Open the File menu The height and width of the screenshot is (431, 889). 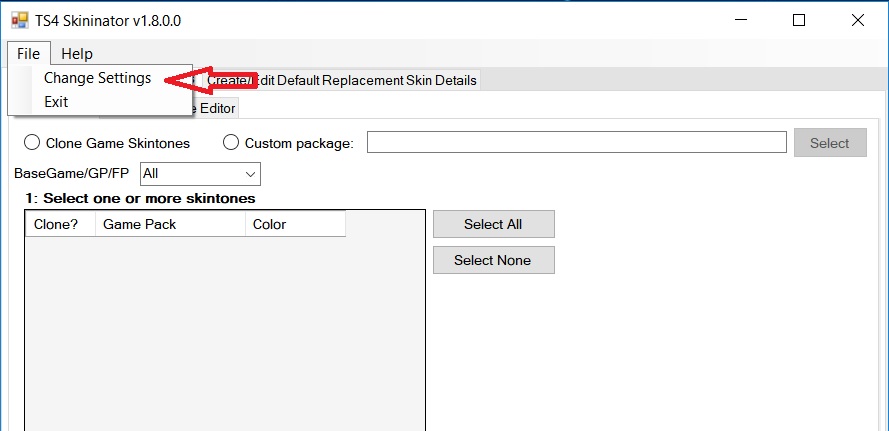pyautogui.click(x=28, y=54)
